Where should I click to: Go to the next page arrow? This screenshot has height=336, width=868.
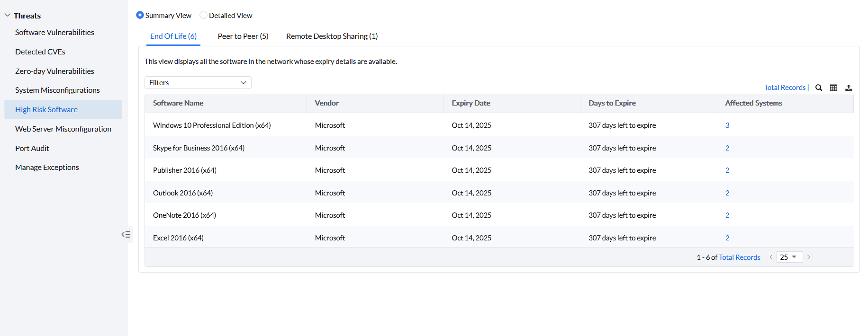pyautogui.click(x=809, y=257)
